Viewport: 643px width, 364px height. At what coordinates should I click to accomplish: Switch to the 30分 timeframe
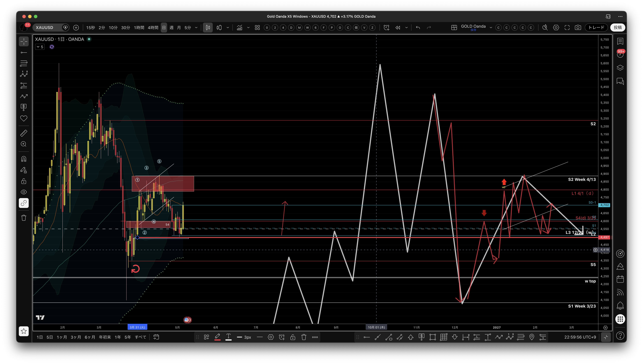click(x=126, y=28)
